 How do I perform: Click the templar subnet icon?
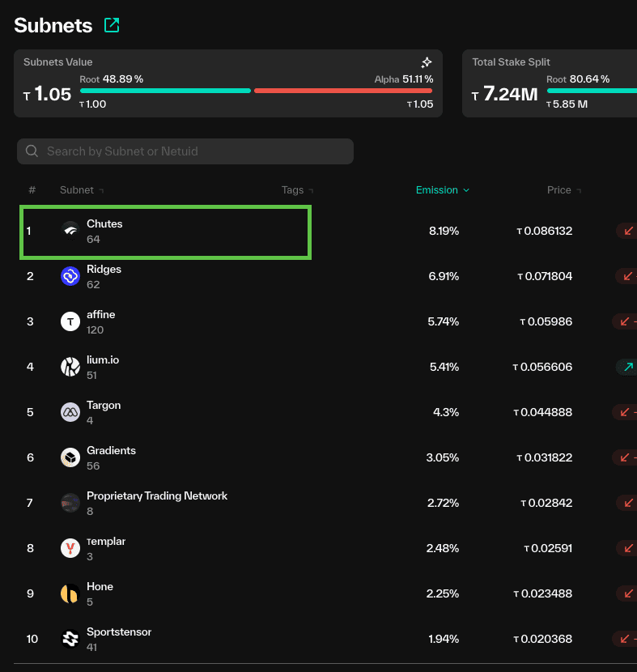pyautogui.click(x=70, y=548)
